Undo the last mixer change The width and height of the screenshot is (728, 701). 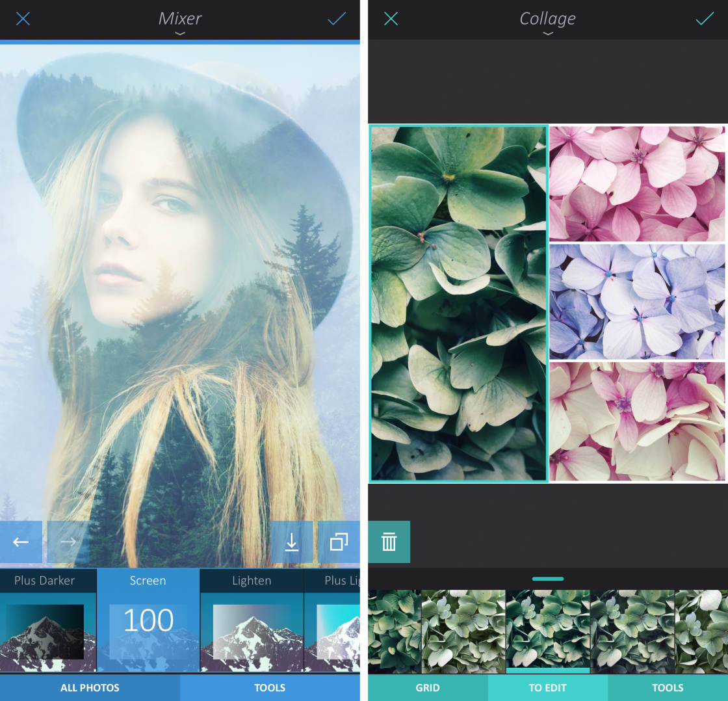[x=20, y=542]
